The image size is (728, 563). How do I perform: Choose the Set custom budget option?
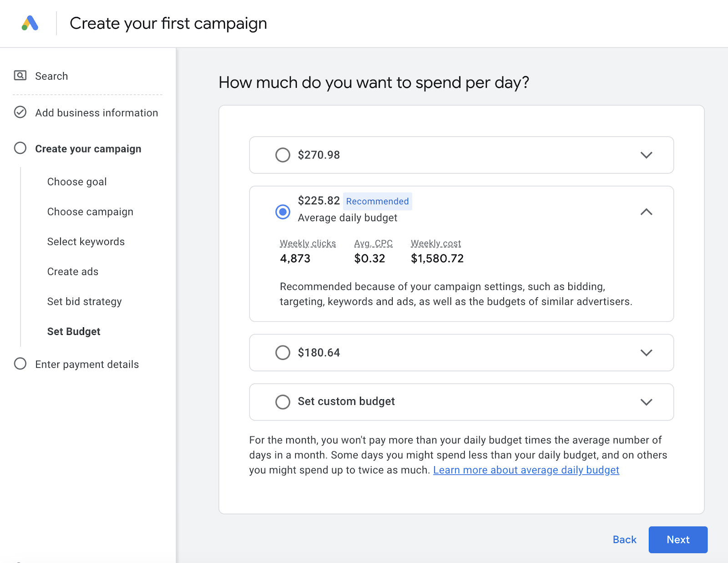click(283, 402)
